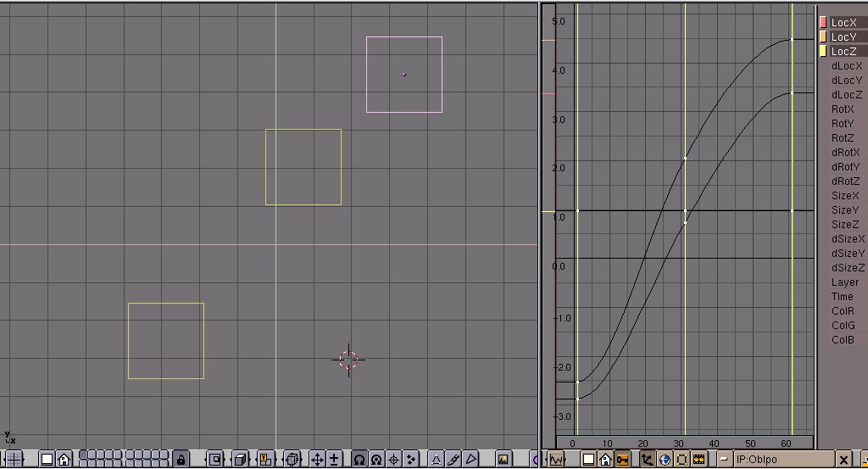Select the LocX channel color swatch

[x=822, y=23]
